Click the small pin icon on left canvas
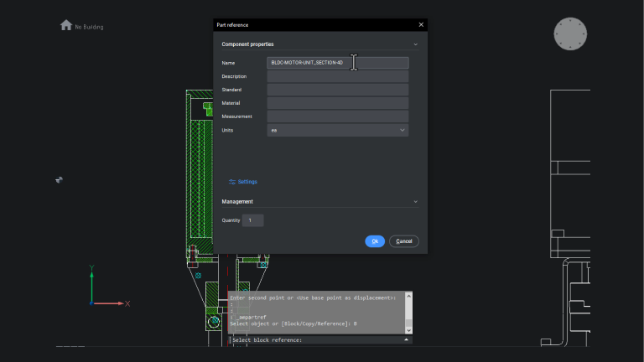The width and height of the screenshot is (644, 362). point(60,179)
